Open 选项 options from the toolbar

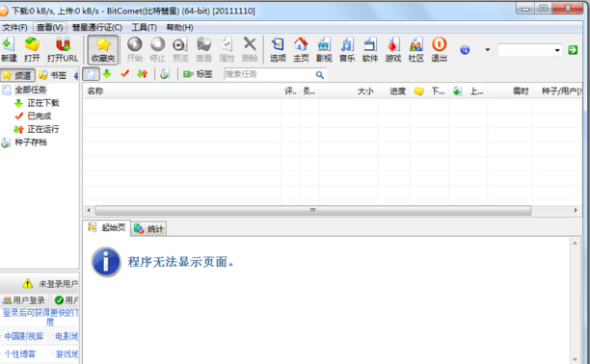tap(278, 49)
